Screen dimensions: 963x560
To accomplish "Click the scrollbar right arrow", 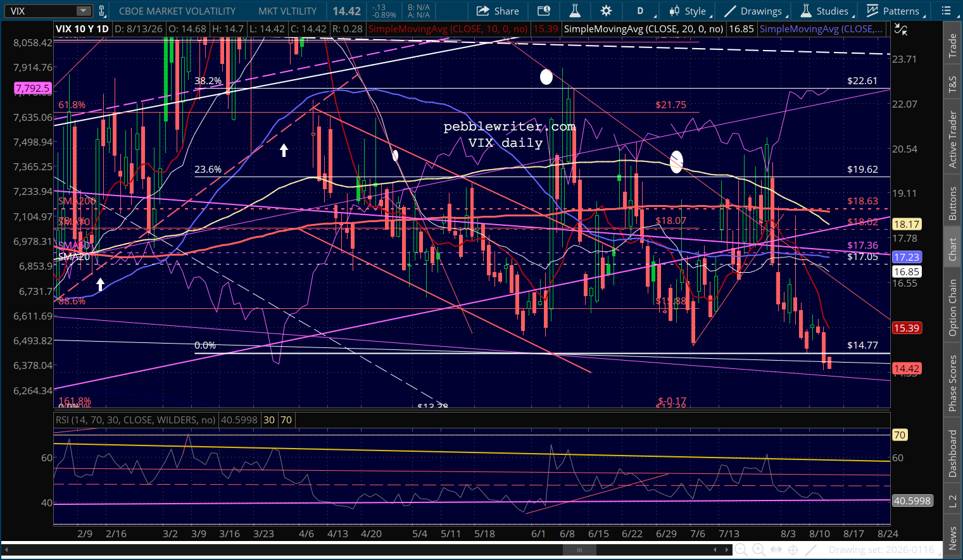I will (726, 550).
